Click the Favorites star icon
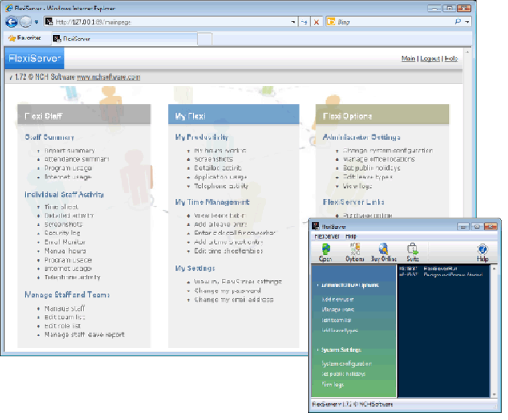The image size is (508, 420). (x=12, y=38)
